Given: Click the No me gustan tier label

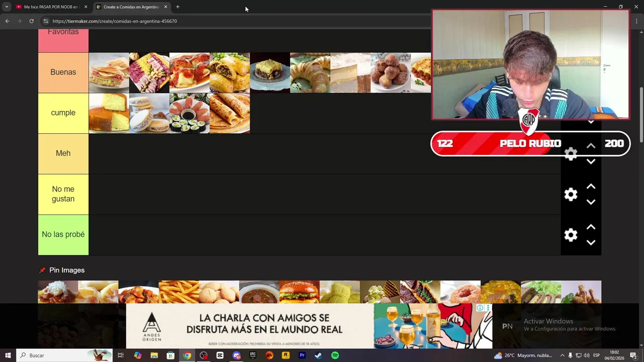Looking at the screenshot, I should click(x=63, y=194).
